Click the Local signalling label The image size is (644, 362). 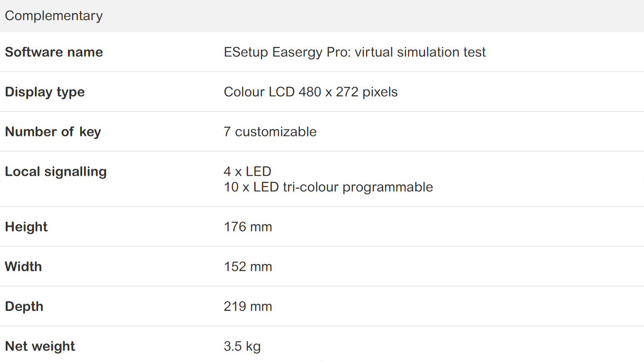coord(56,171)
